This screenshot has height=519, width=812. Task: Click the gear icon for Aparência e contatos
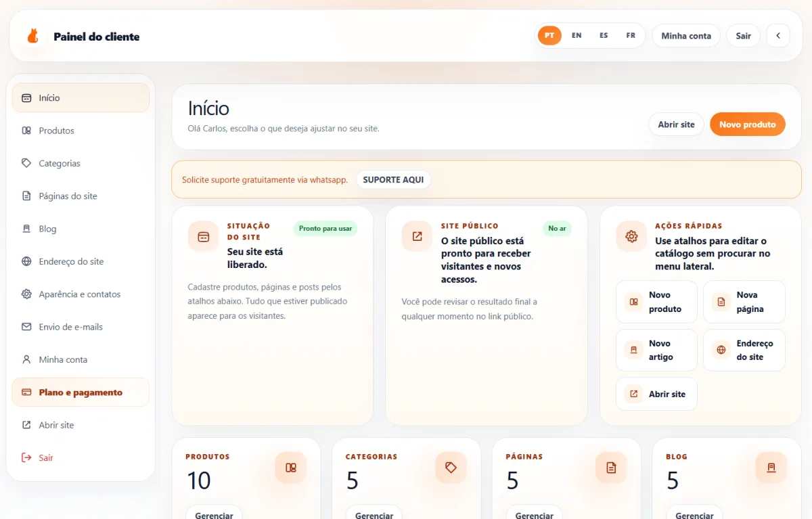(x=26, y=294)
